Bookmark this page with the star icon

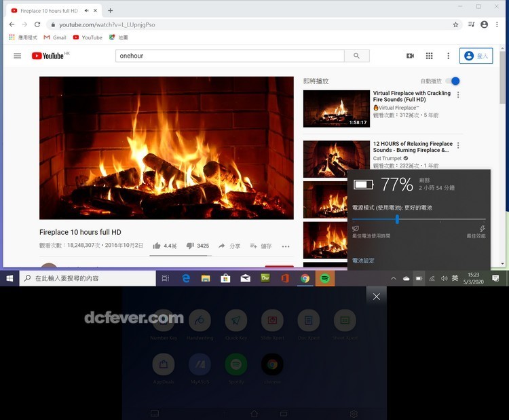point(455,24)
